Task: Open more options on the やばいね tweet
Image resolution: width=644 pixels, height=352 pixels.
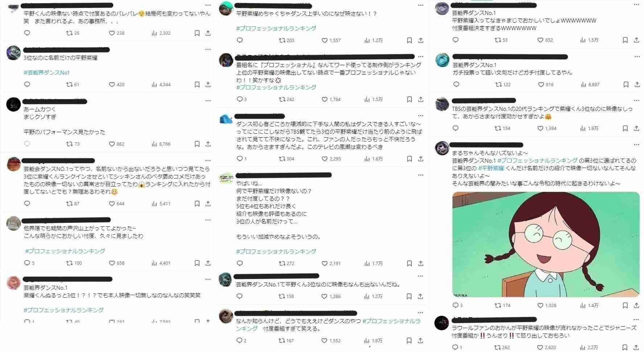Action: click(x=421, y=175)
